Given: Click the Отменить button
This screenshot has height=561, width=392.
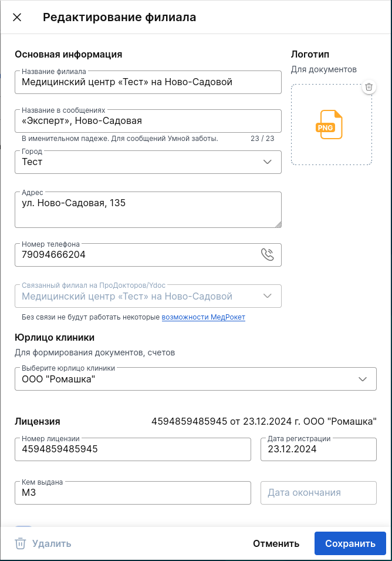Looking at the screenshot, I should point(276,543).
